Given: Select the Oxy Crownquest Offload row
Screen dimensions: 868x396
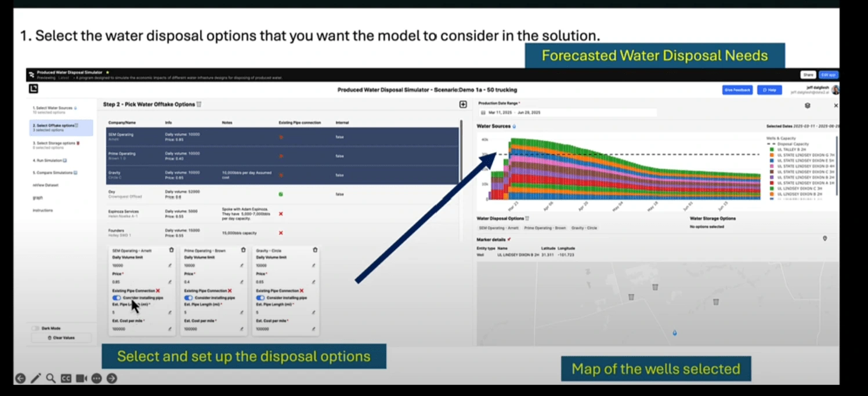Looking at the screenshot, I should 283,194.
